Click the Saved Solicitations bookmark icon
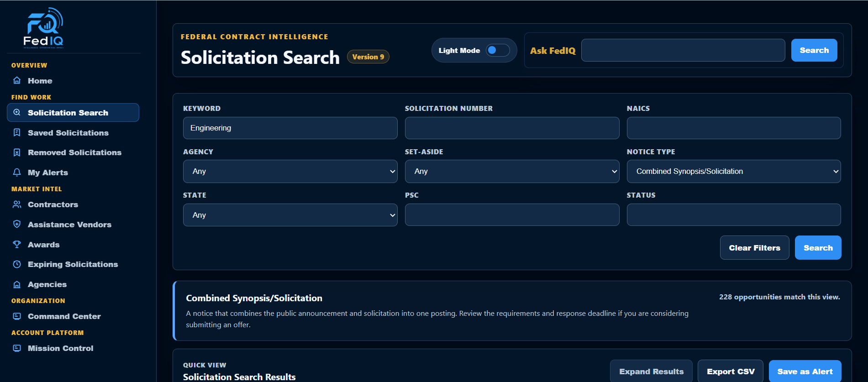This screenshot has height=382, width=868. tap(17, 133)
